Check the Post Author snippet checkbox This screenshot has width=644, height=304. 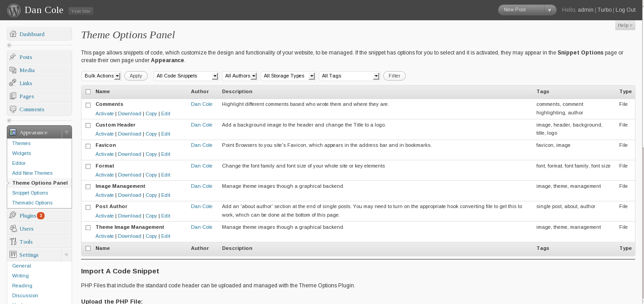[88, 207]
